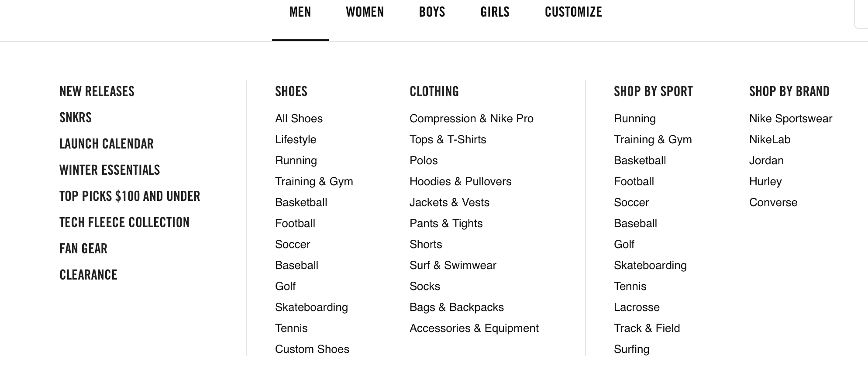Switch to the BOYS tab
This screenshot has width=868, height=387.
coord(432,12)
